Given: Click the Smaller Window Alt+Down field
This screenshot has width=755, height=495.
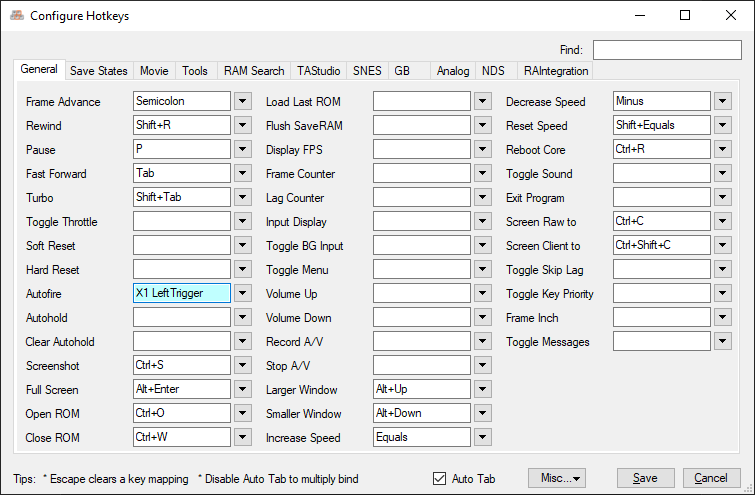Looking at the screenshot, I should 422,413.
